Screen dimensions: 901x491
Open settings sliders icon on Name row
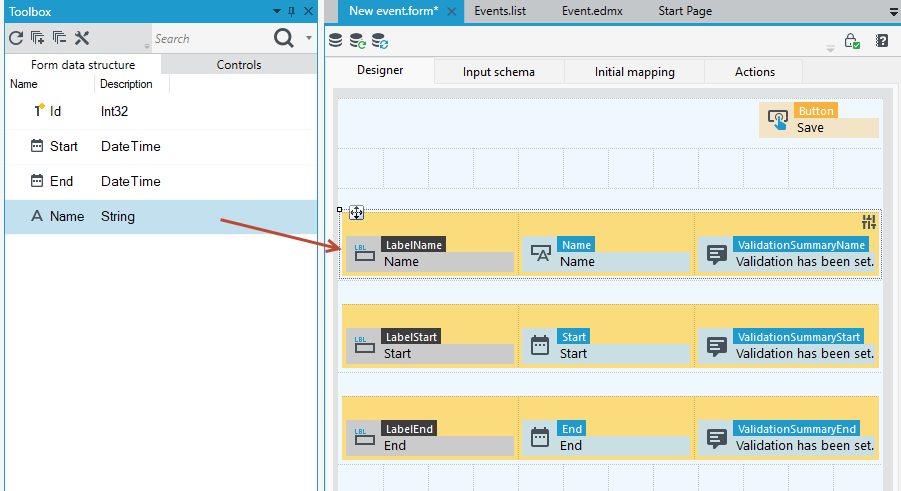coord(869,221)
